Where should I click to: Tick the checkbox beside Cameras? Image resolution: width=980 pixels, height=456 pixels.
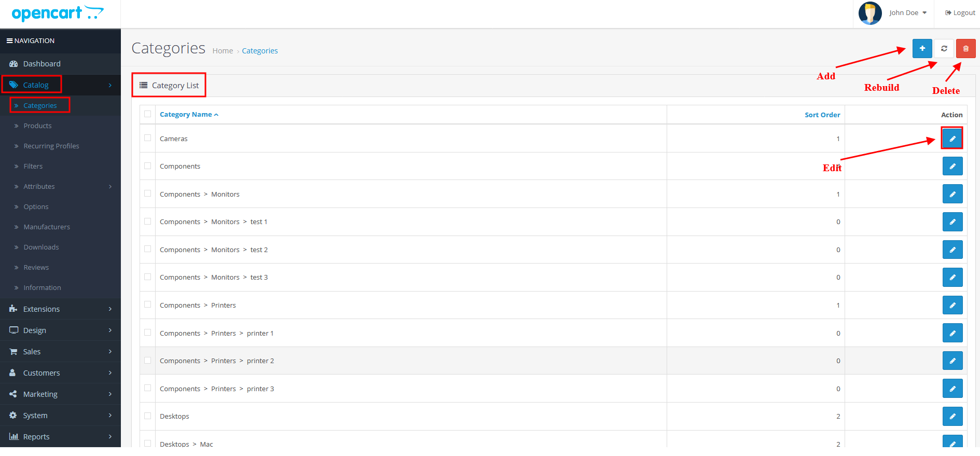pyautogui.click(x=148, y=138)
